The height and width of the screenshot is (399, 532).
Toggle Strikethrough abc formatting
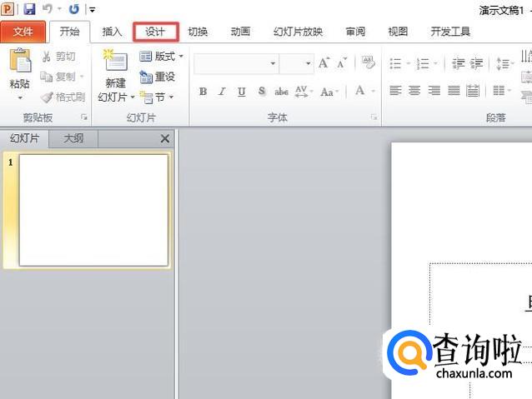(281, 92)
